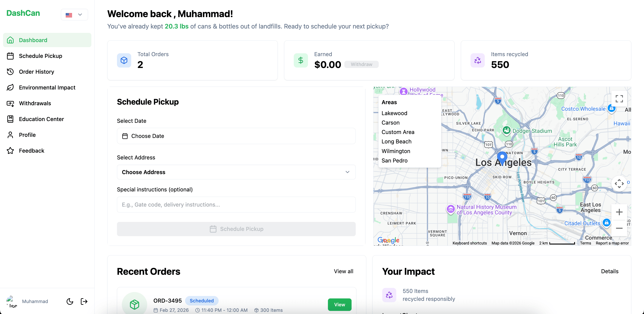Image resolution: width=644 pixels, height=314 pixels.
Task: Toggle fullscreen map view
Action: 619,99
